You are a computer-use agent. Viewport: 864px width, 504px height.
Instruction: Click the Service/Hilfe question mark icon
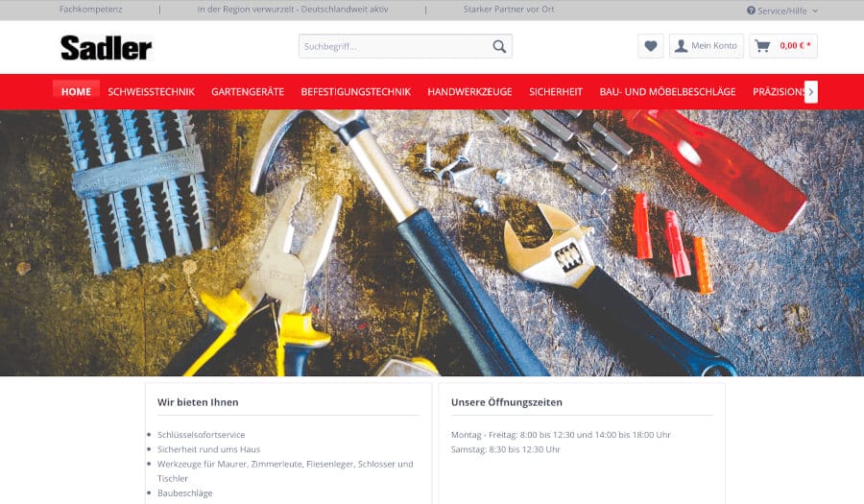click(751, 11)
